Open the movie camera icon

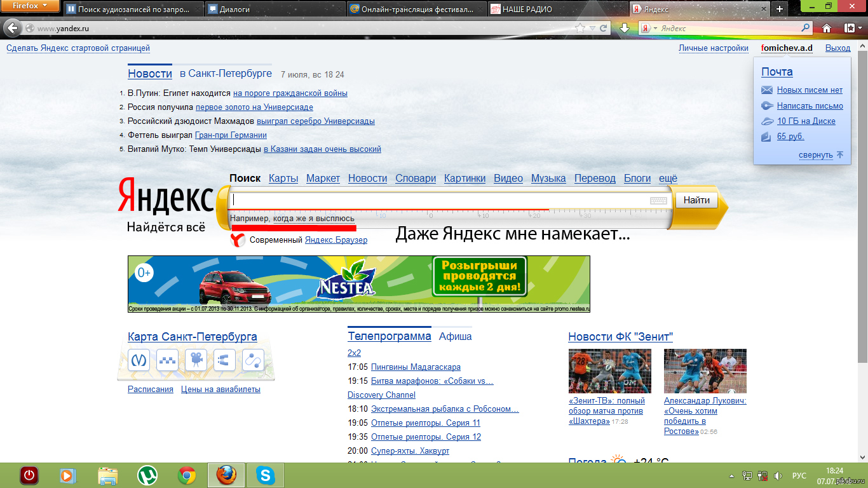tap(196, 360)
